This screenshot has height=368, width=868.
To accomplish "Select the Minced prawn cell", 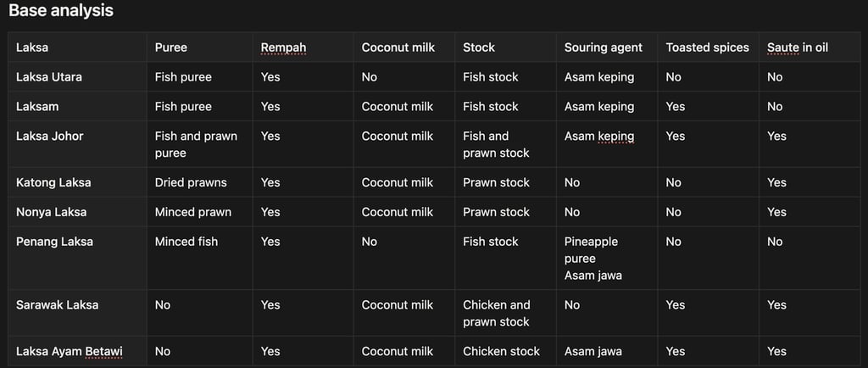I will tap(192, 212).
